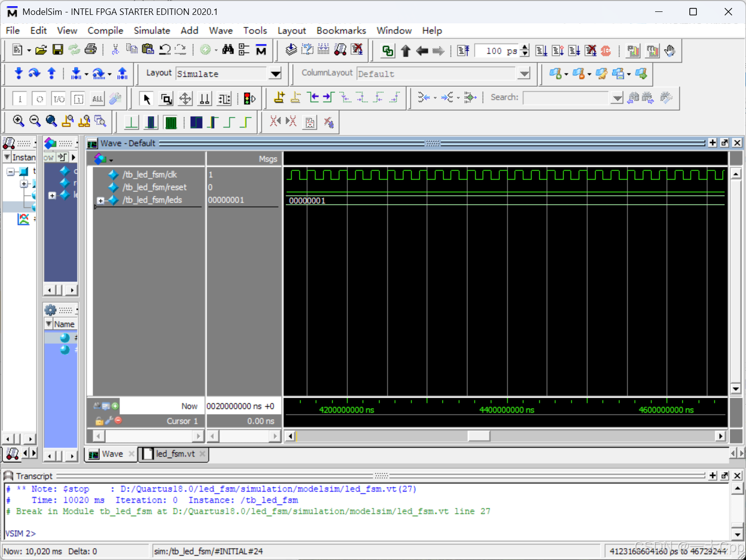Click the Search input field
The width and height of the screenshot is (746, 560).
[x=567, y=98]
